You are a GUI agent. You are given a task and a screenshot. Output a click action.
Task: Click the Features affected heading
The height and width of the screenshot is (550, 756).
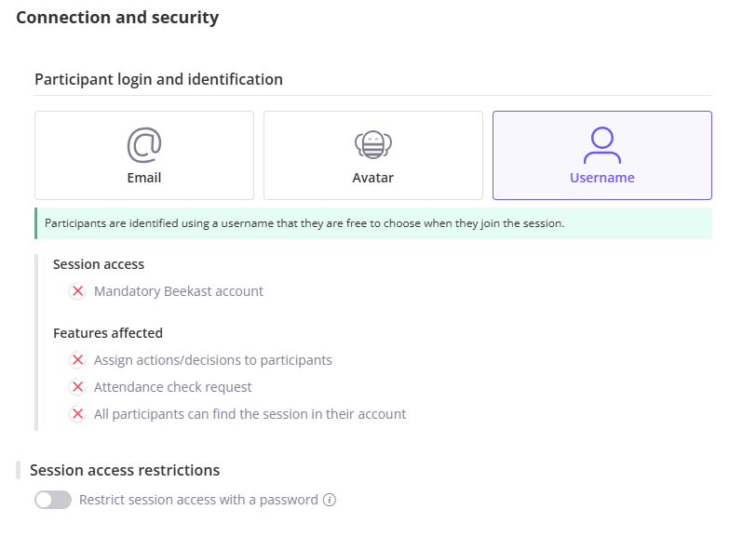pos(108,333)
